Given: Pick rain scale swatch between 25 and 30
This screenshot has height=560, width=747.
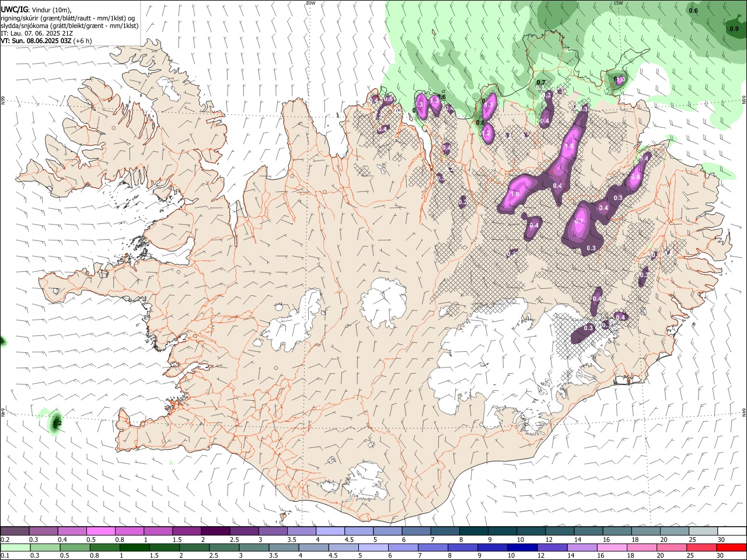Looking at the screenshot, I should (x=702, y=547).
